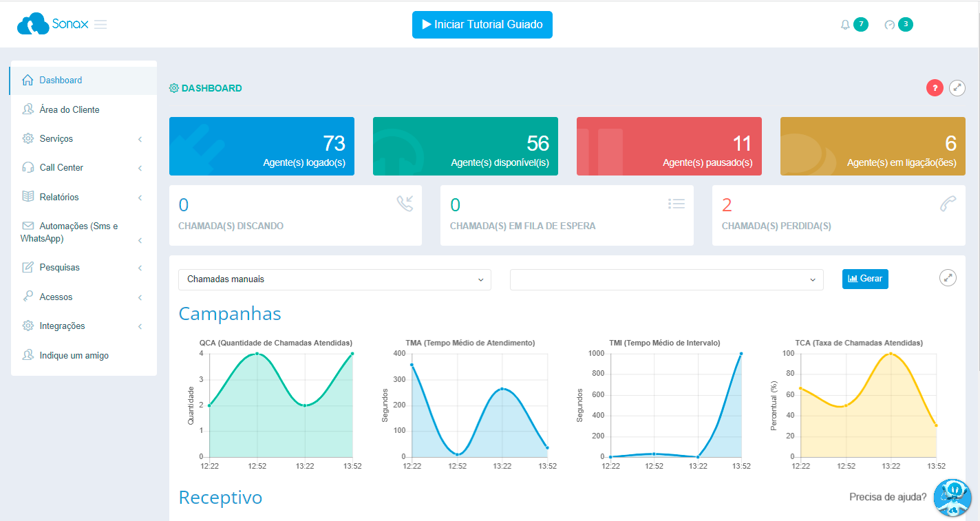Click the notification bell icon

(845, 25)
